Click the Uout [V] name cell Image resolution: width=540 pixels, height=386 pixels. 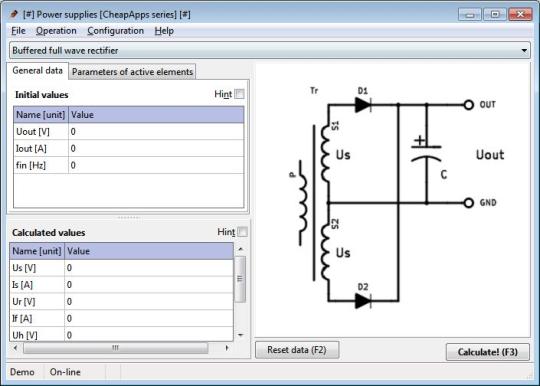coord(41,132)
